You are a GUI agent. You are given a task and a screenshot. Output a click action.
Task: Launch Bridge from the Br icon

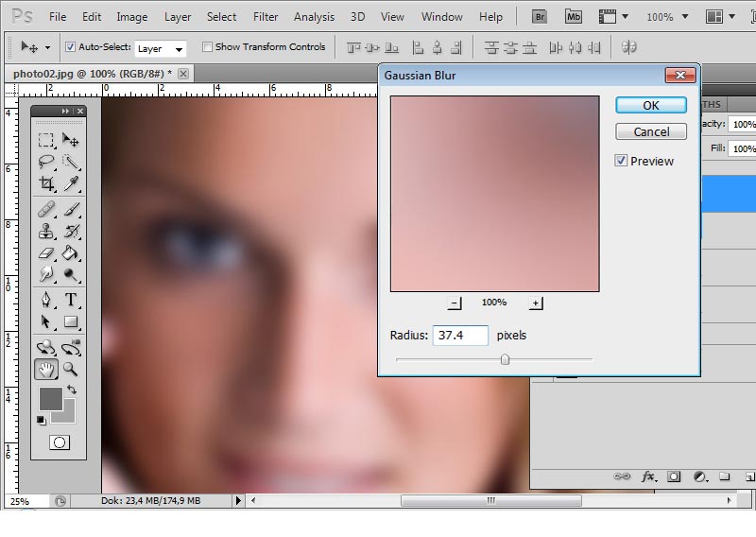coord(540,16)
